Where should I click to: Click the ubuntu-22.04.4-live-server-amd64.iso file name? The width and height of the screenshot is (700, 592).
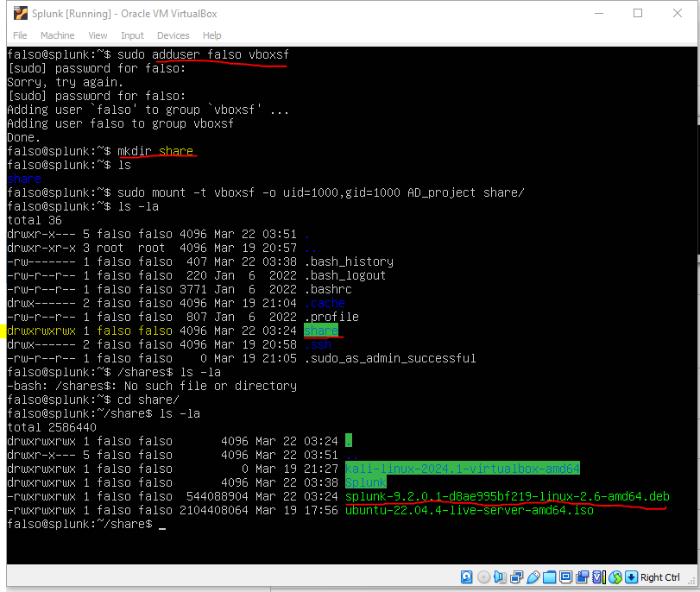[x=470, y=510]
